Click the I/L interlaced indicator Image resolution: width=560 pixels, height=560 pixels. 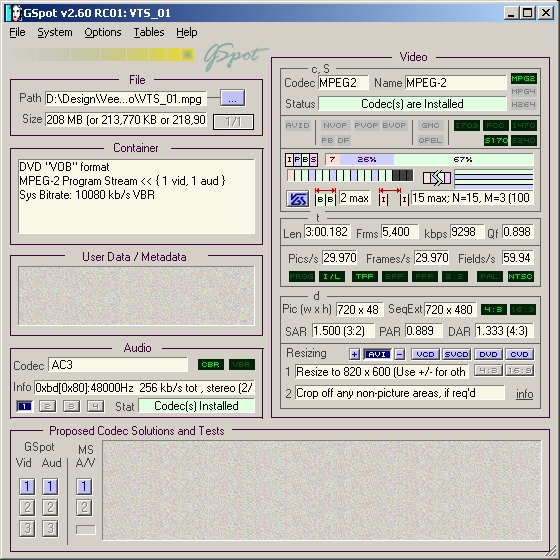tap(332, 276)
